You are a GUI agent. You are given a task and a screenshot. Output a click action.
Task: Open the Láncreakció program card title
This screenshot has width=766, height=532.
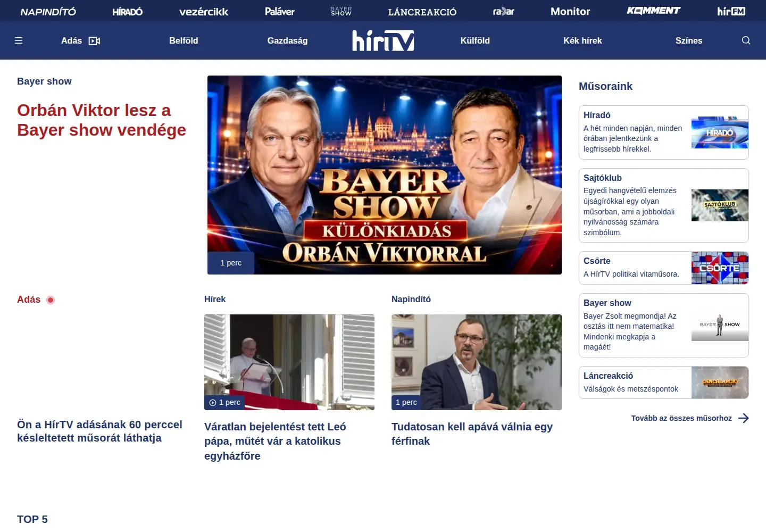(608, 376)
